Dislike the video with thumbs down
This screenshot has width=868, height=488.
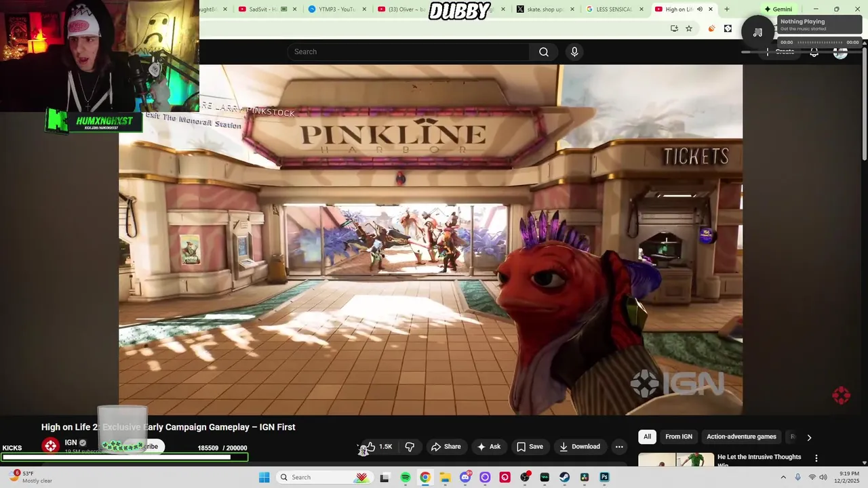point(410,447)
